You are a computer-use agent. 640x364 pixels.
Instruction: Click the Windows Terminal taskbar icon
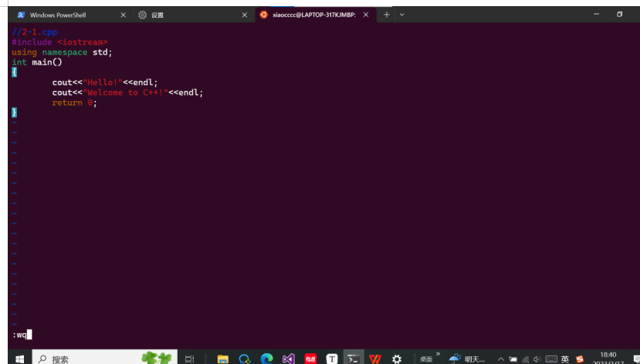(x=354, y=359)
